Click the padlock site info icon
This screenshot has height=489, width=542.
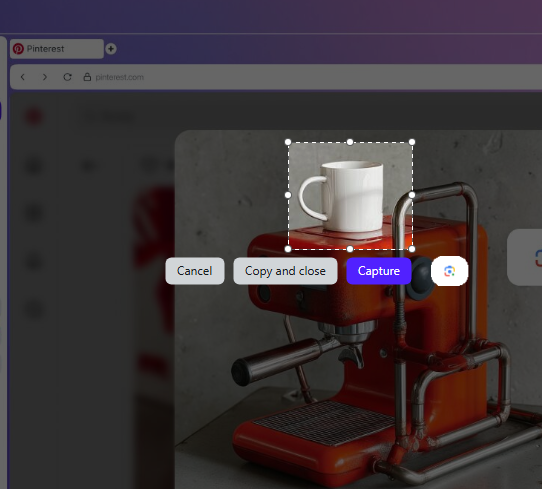pos(87,77)
